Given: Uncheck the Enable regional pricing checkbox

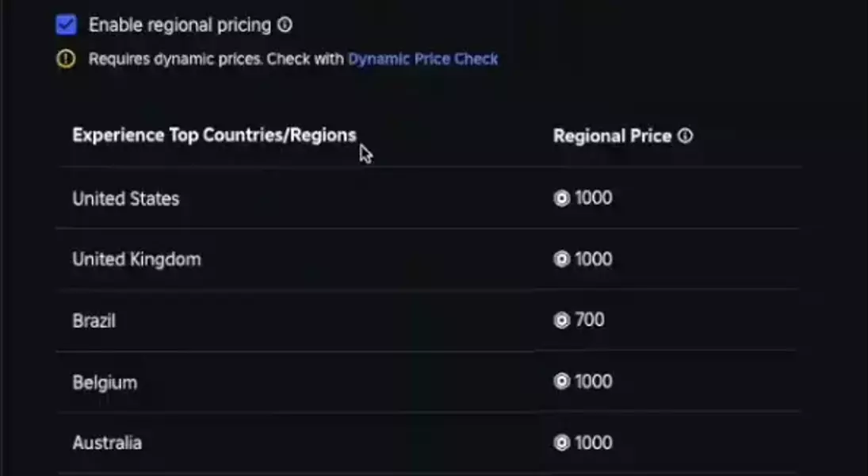Looking at the screenshot, I should pyautogui.click(x=67, y=25).
